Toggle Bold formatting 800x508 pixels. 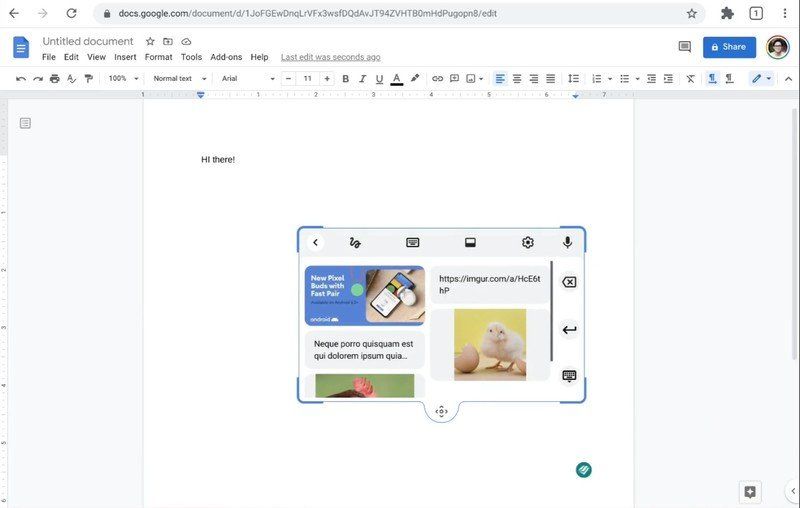[x=345, y=79]
